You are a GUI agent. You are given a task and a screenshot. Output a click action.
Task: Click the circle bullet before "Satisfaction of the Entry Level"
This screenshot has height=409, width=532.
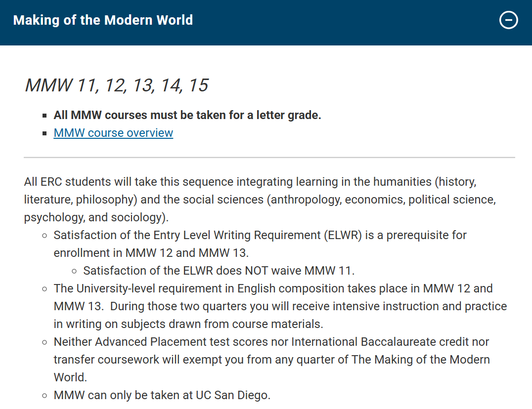coord(44,236)
